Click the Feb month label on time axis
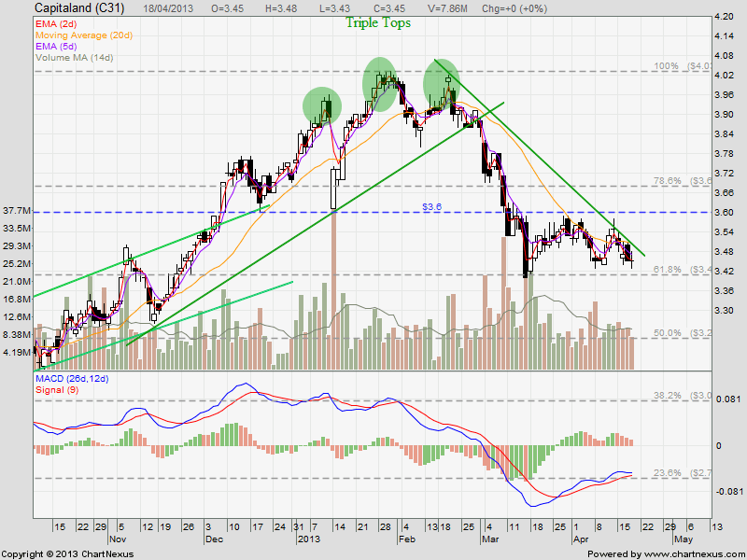The height and width of the screenshot is (560, 747). pyautogui.click(x=407, y=539)
